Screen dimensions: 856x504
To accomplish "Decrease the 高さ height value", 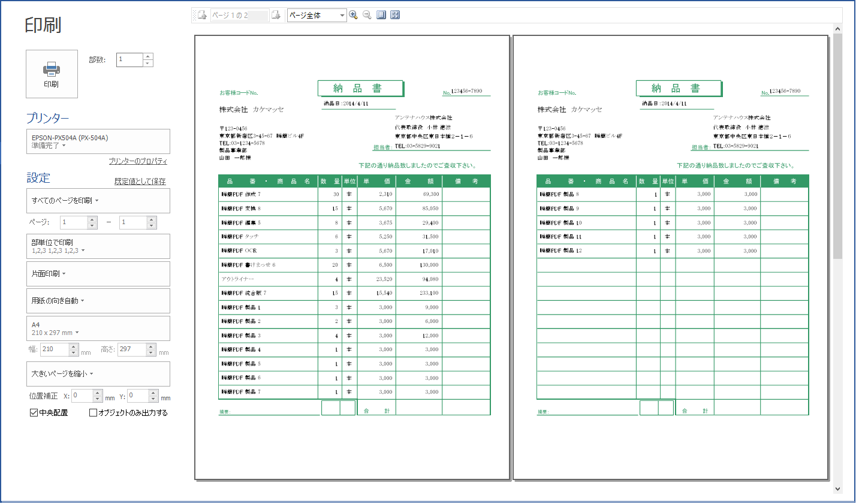I will (x=151, y=352).
